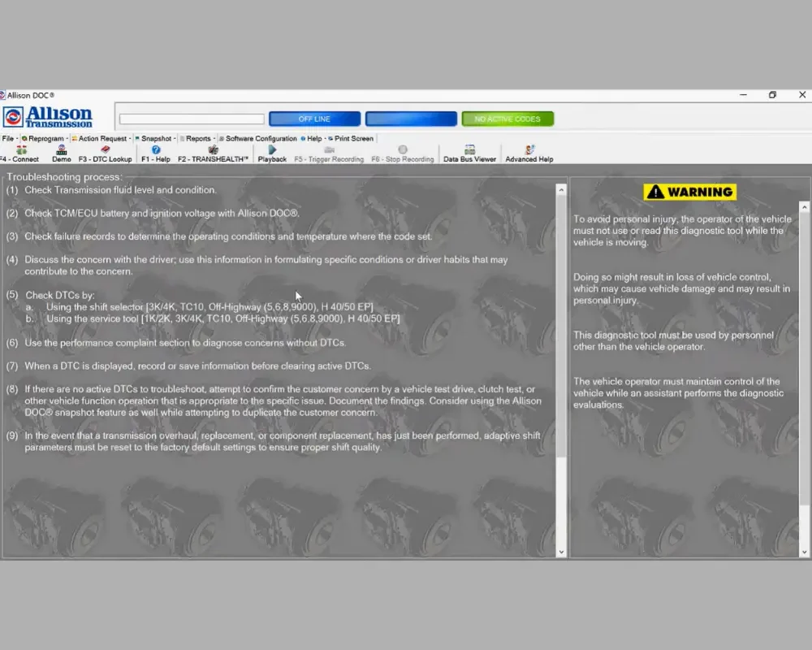Open the F2 - TRANSHEALTH tool
Viewport: 812px width, 650px height.
213,154
